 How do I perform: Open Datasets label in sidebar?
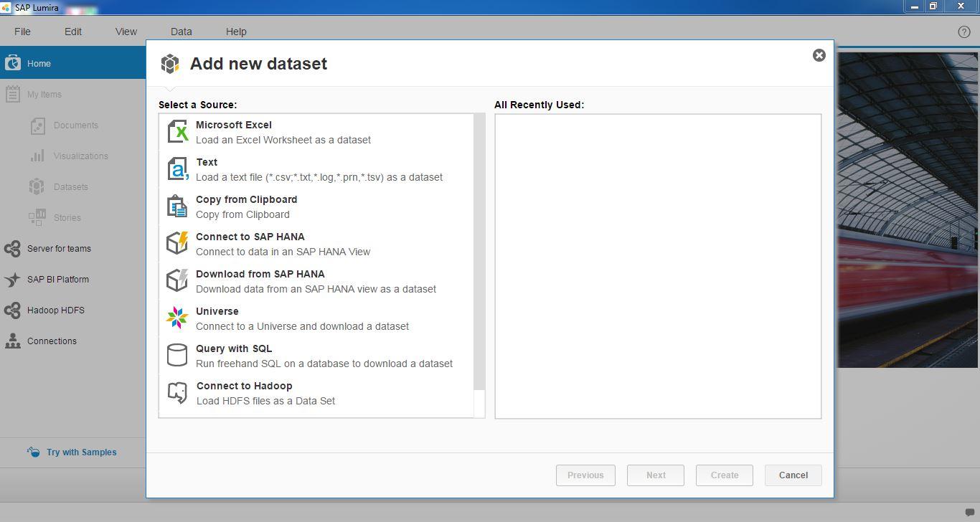click(x=71, y=187)
